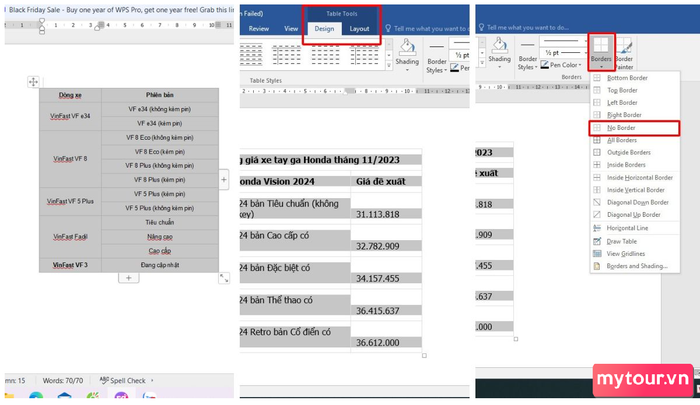Expand the Table Styles gallery with the More button
The height and width of the screenshot is (405, 700).
tap(389, 66)
